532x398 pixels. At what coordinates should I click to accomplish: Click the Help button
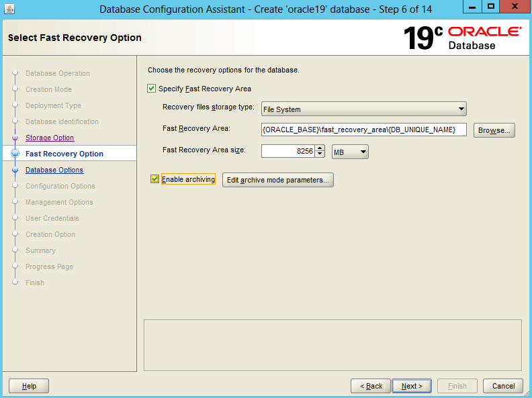(29, 386)
